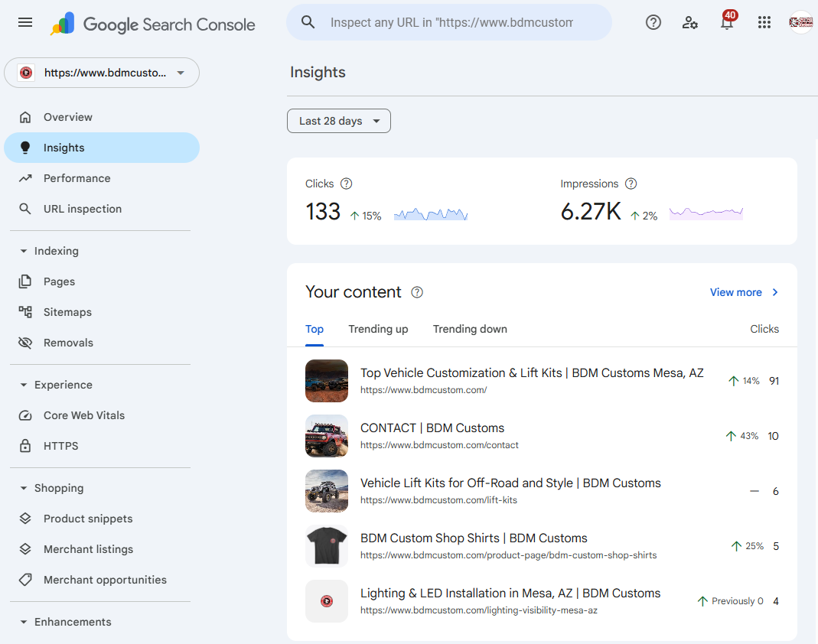
Task: Click the Your content help icon
Action: pyautogui.click(x=417, y=292)
